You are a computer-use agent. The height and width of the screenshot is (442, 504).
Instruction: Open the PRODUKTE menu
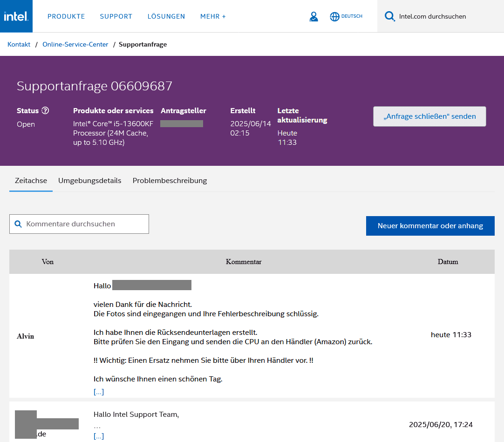(x=66, y=16)
